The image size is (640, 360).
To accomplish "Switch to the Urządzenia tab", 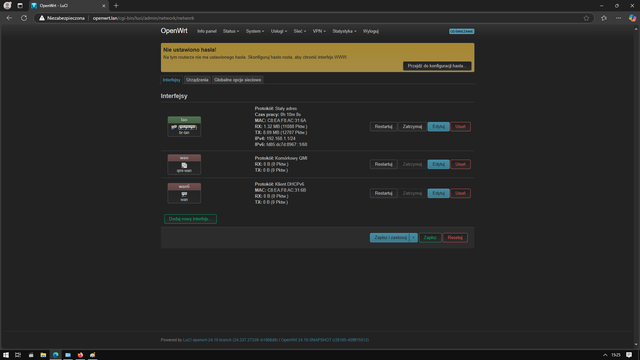I will coord(197,80).
